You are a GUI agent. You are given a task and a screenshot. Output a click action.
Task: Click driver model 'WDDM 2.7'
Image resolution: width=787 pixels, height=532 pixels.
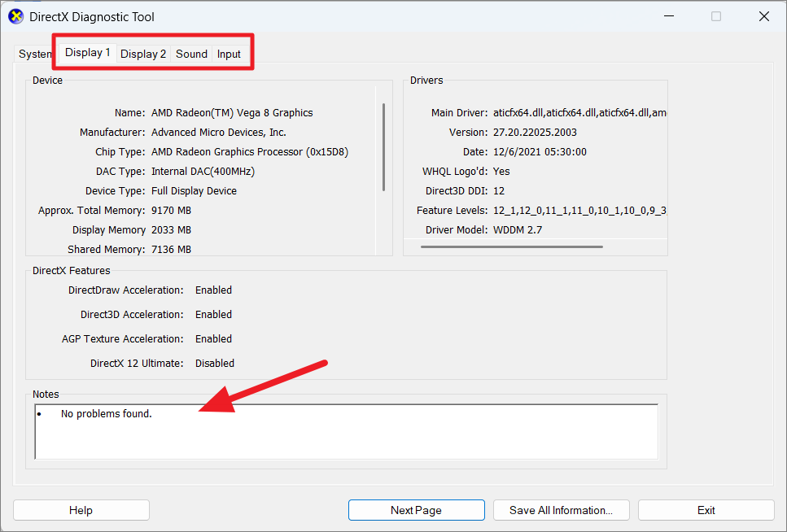click(x=518, y=230)
